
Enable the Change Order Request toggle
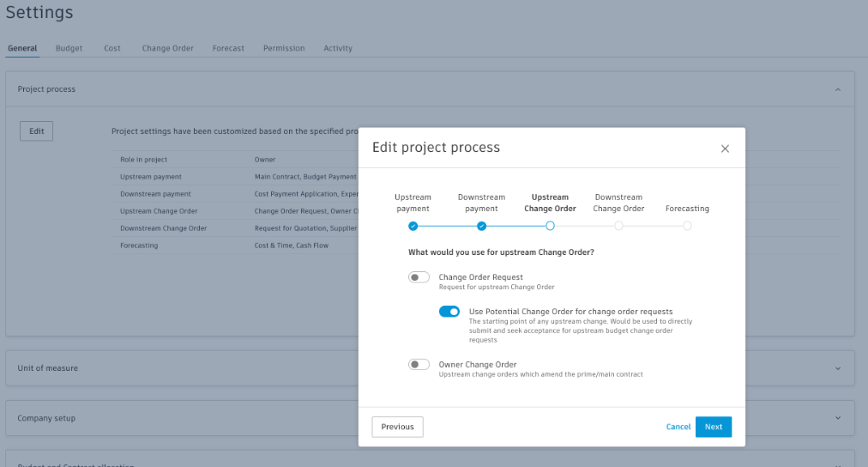click(x=419, y=277)
